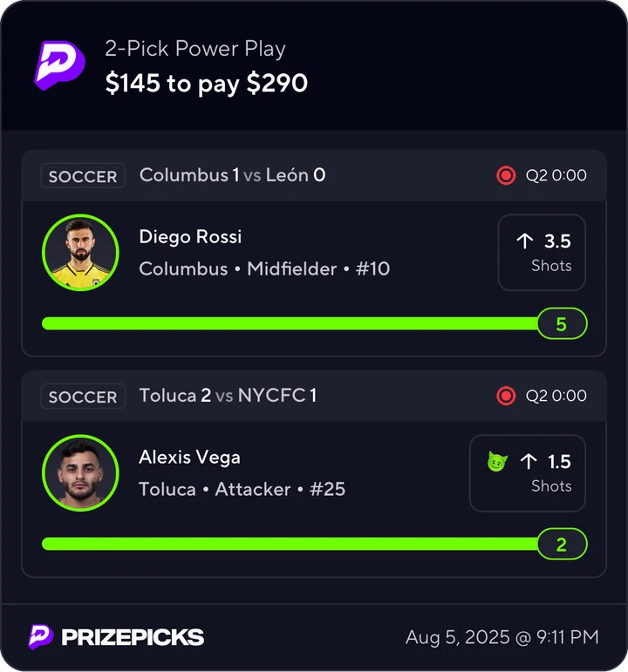Viewport: 628px width, 672px height.
Task: Click the live red indicator for Toluca match
Action: coord(506,396)
